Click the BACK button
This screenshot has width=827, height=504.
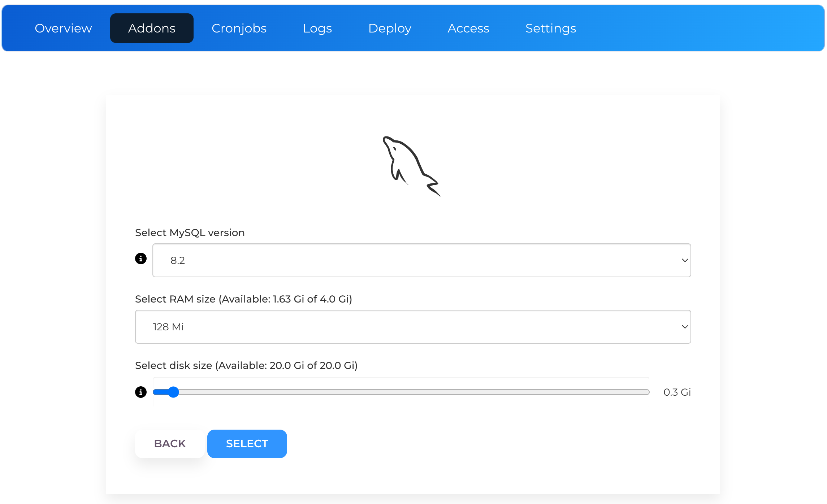coord(170,444)
